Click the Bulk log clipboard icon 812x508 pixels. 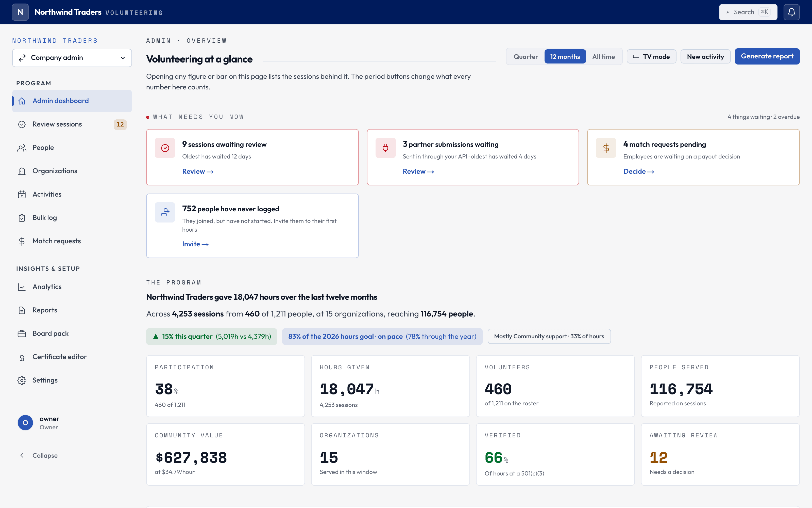(22, 218)
